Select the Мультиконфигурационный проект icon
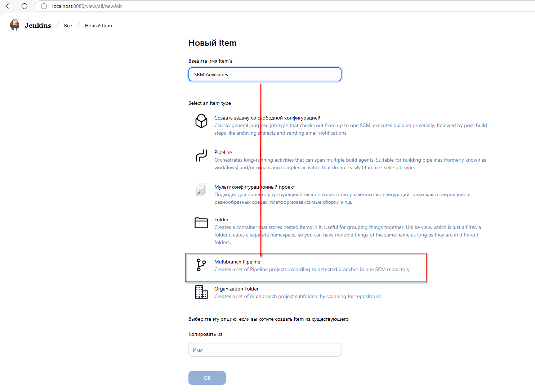This screenshot has height=392, width=535. click(x=201, y=190)
